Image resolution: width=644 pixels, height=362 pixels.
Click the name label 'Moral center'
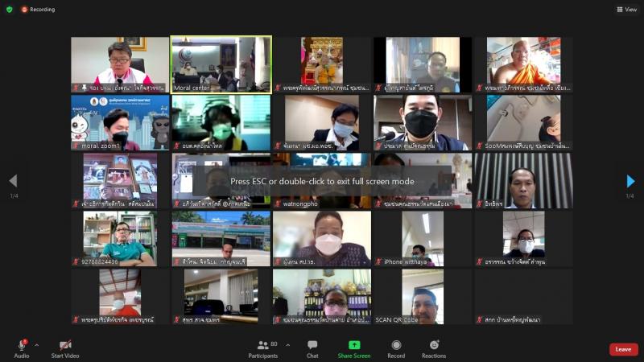(x=192, y=88)
